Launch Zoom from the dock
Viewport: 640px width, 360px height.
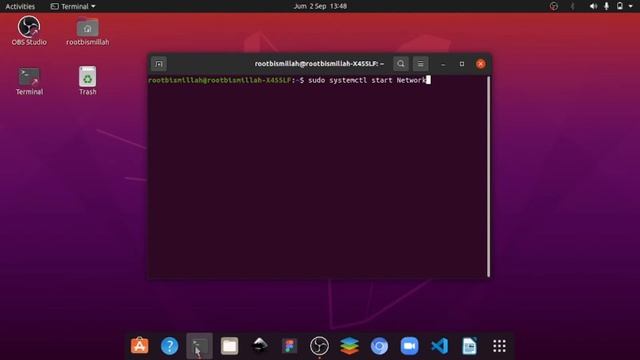coord(409,346)
